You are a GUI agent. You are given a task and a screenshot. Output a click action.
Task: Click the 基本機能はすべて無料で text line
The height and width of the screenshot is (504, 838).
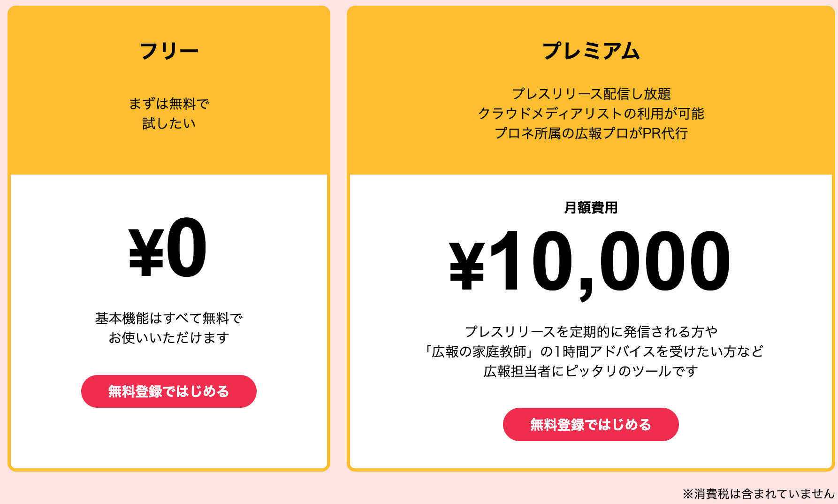(x=169, y=318)
